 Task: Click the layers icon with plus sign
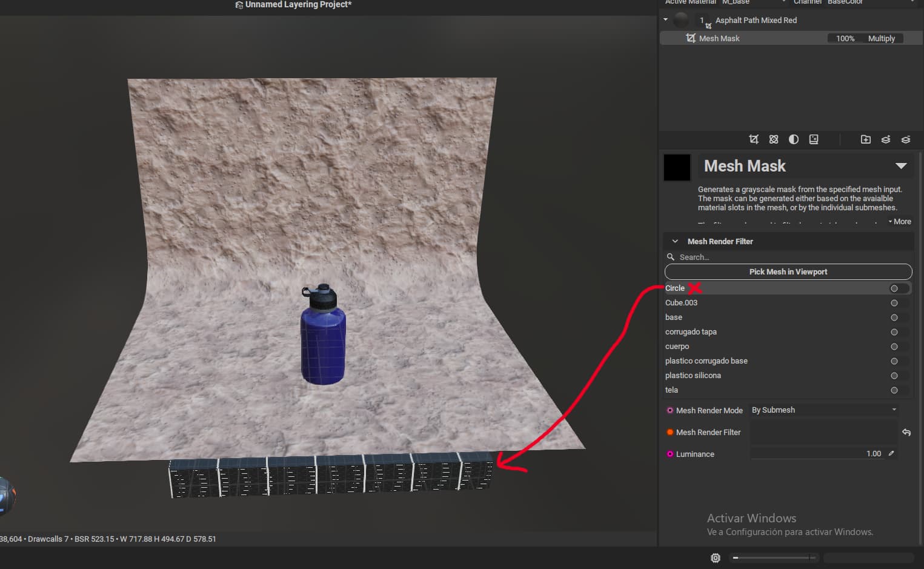[x=886, y=139]
